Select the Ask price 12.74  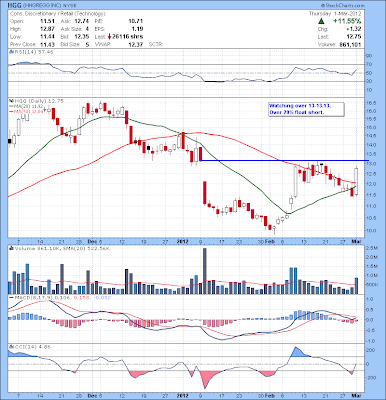pyautogui.click(x=82, y=21)
